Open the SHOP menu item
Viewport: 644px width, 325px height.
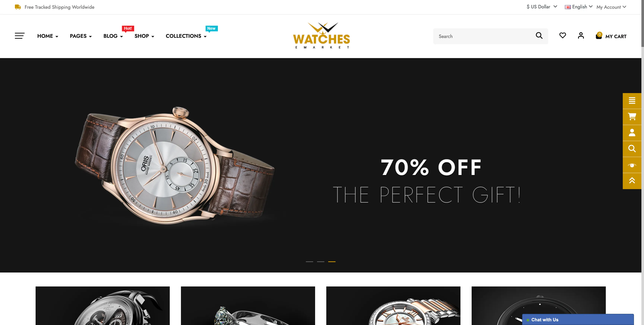144,36
